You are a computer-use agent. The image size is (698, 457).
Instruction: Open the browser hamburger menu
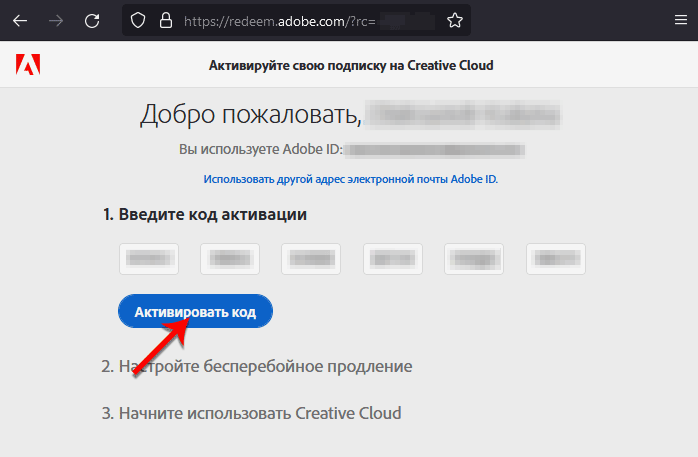(681, 20)
